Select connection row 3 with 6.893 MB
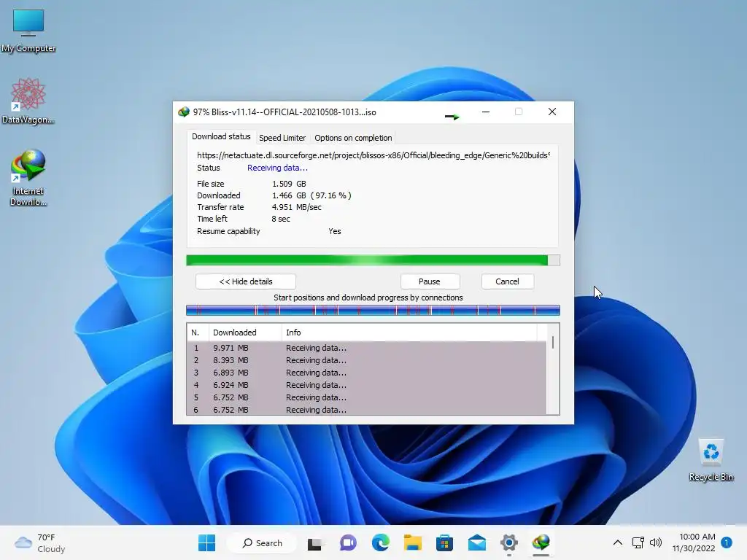The image size is (747, 560). (x=367, y=373)
